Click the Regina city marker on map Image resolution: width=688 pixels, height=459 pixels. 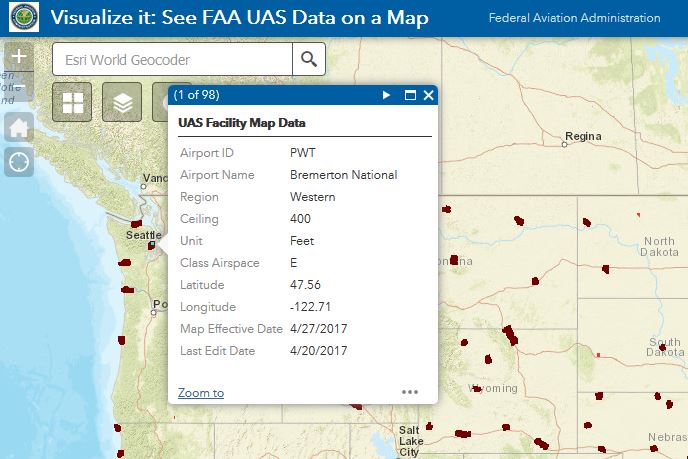click(565, 144)
